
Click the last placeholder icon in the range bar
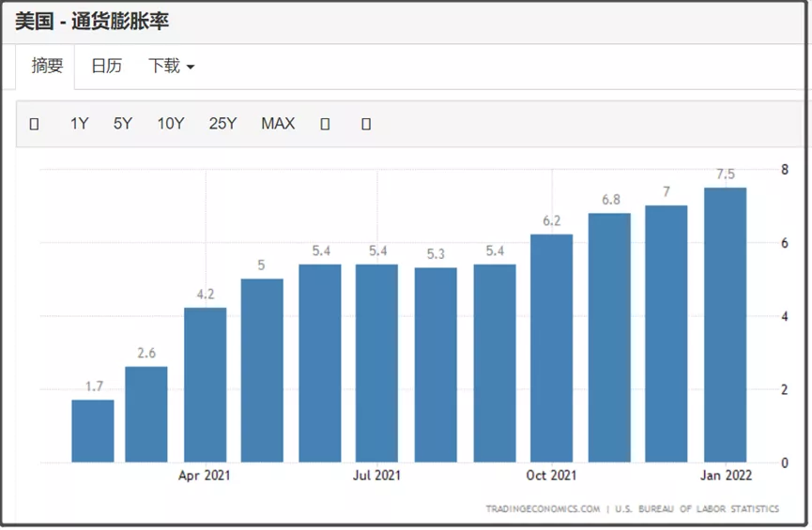366,124
